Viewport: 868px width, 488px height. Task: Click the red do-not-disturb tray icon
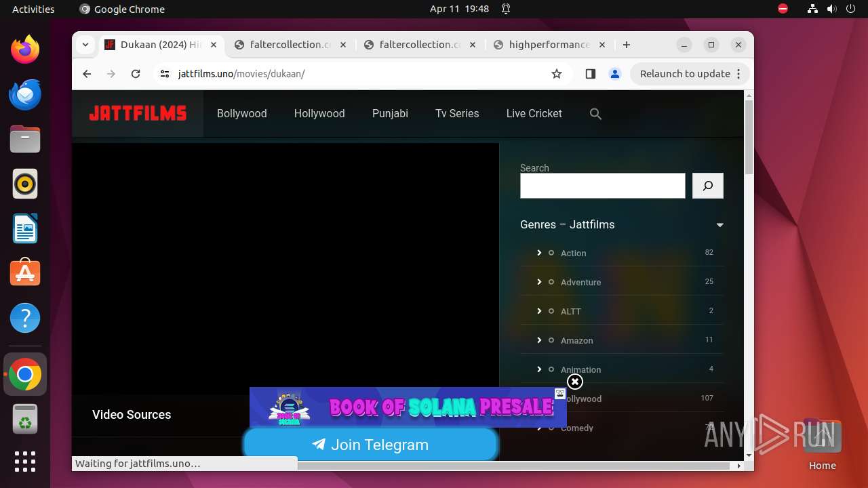(x=783, y=9)
